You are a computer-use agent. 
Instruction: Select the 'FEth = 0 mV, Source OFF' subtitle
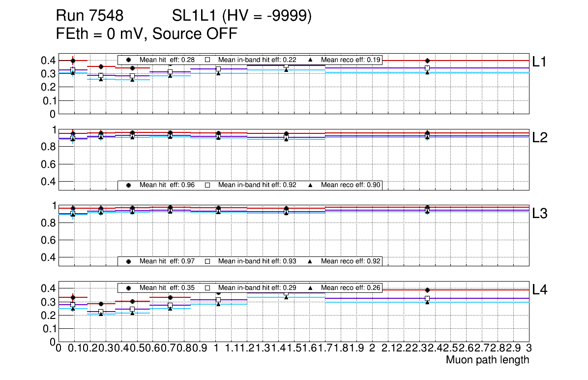[147, 34]
